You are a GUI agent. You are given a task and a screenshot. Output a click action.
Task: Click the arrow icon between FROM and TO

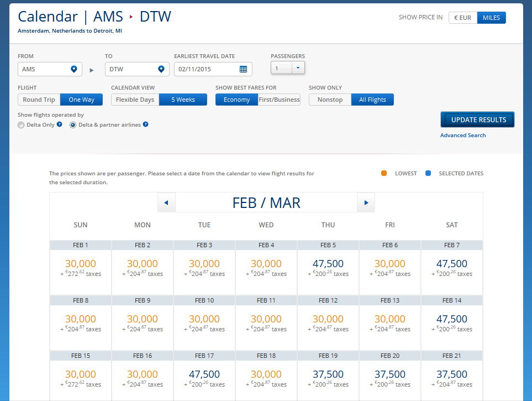click(91, 69)
